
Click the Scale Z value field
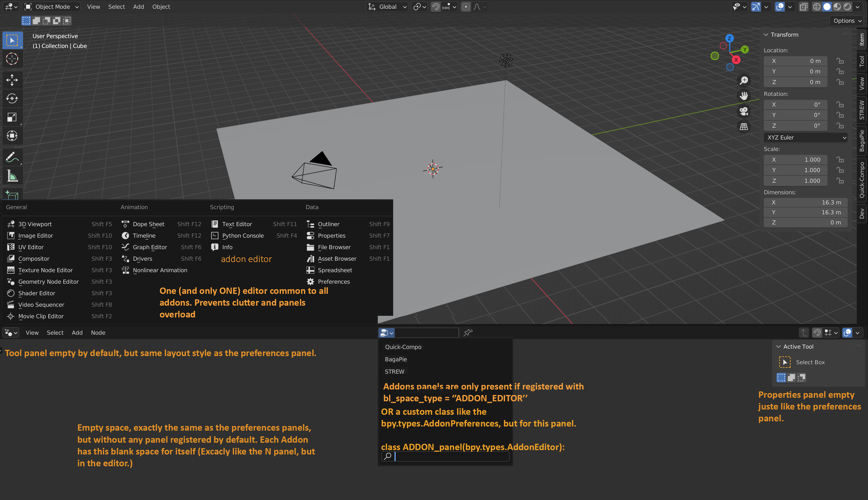click(x=795, y=181)
